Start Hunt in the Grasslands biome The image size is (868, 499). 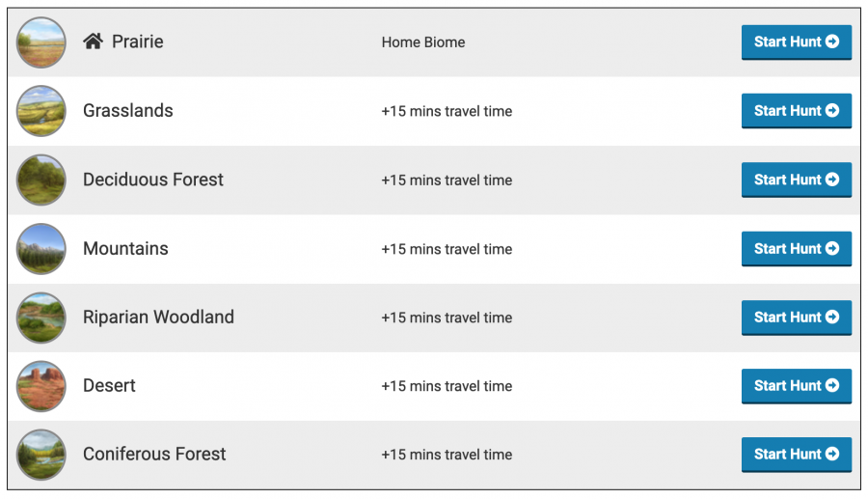click(x=796, y=111)
